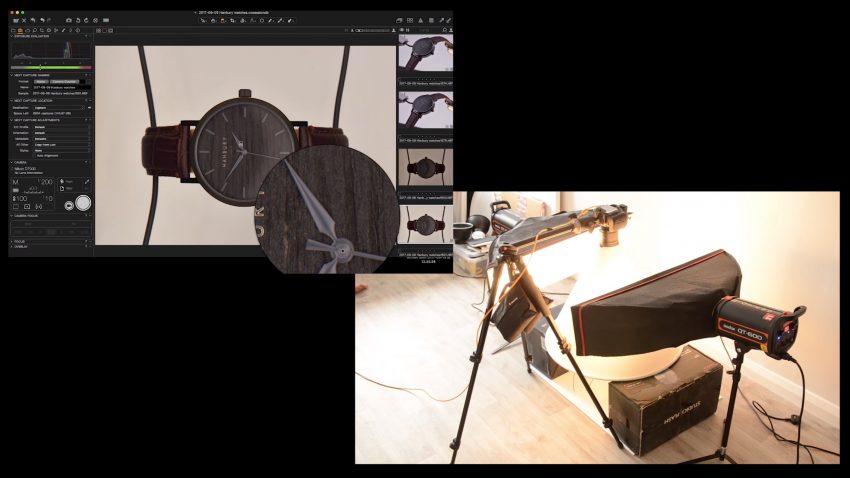Select the second watch thumbnail in browser
The height and width of the screenshot is (478, 850).
(426, 110)
